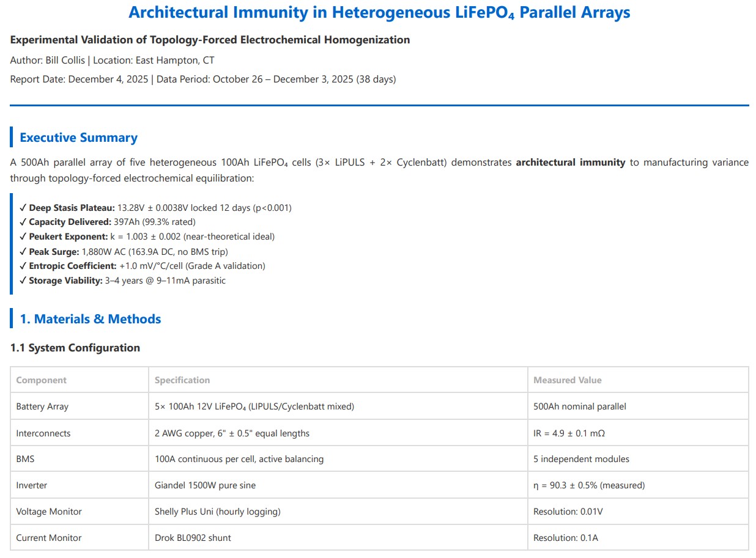The height and width of the screenshot is (558, 756).
Task: Expand the 1.1 System Configuration subsection
Action: [x=75, y=347]
